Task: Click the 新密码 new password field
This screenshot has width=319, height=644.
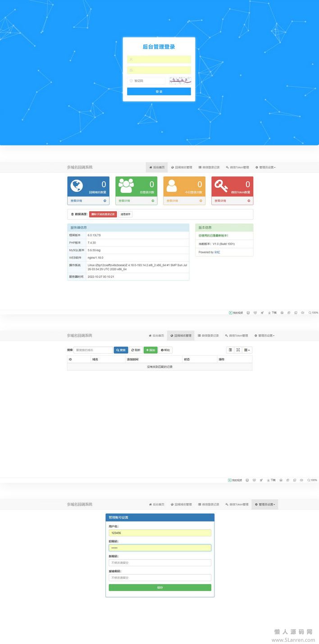Action: click(160, 562)
